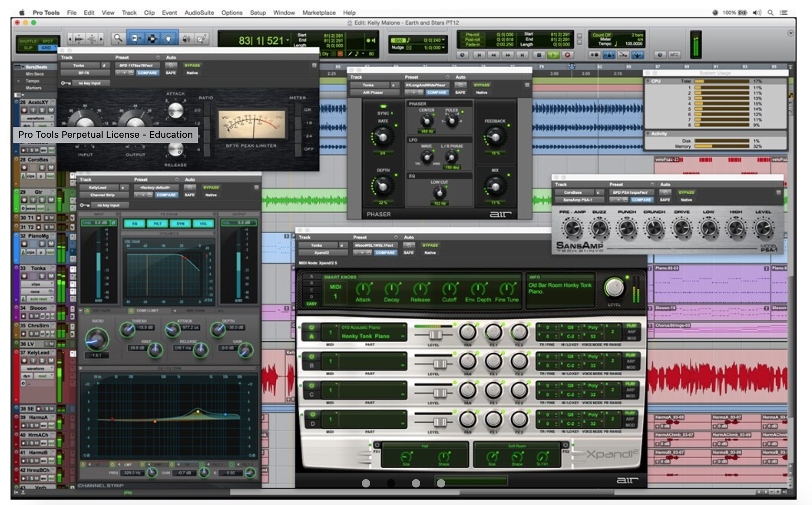
Task: Select the Grabber hand tool
Action: click(x=168, y=39)
